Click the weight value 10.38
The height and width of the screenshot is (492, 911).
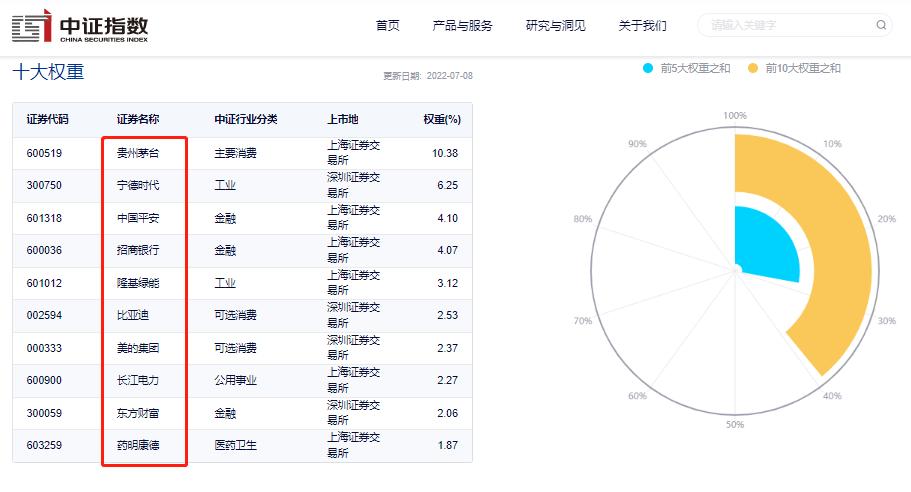(445, 153)
